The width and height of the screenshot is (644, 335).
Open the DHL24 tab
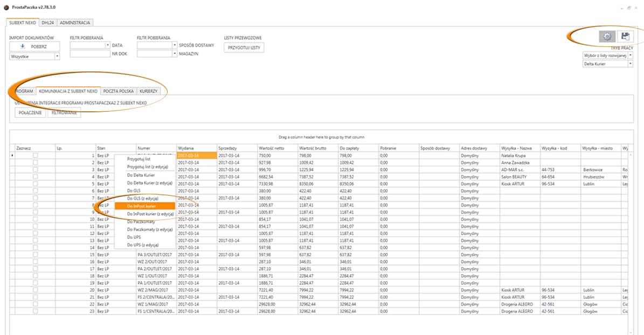pyautogui.click(x=47, y=23)
